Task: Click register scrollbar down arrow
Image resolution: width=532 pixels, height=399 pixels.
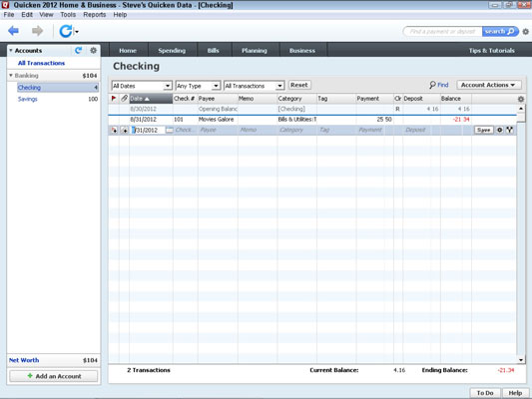Action: click(x=521, y=360)
